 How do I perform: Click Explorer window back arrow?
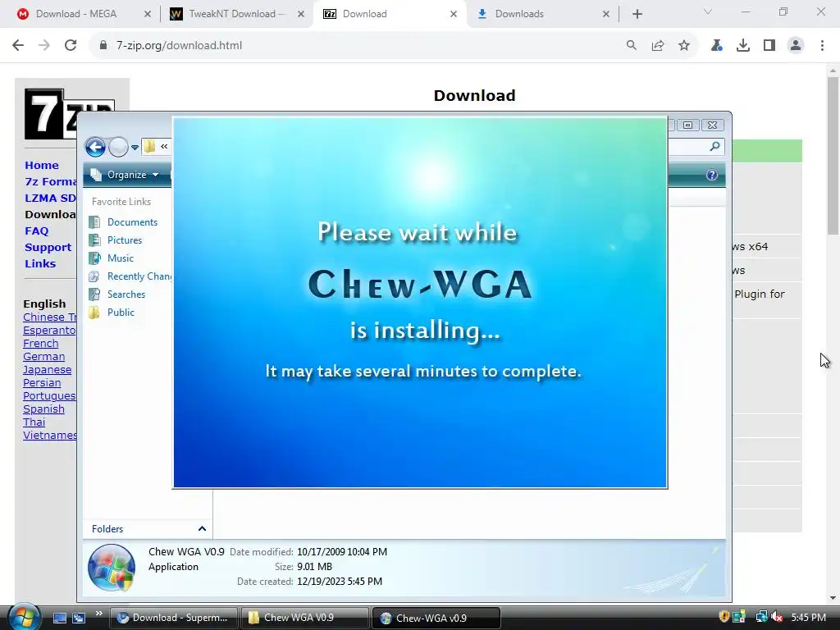(95, 147)
